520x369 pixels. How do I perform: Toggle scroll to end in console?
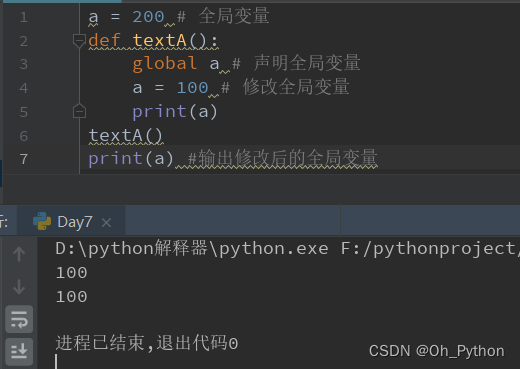coord(19,352)
